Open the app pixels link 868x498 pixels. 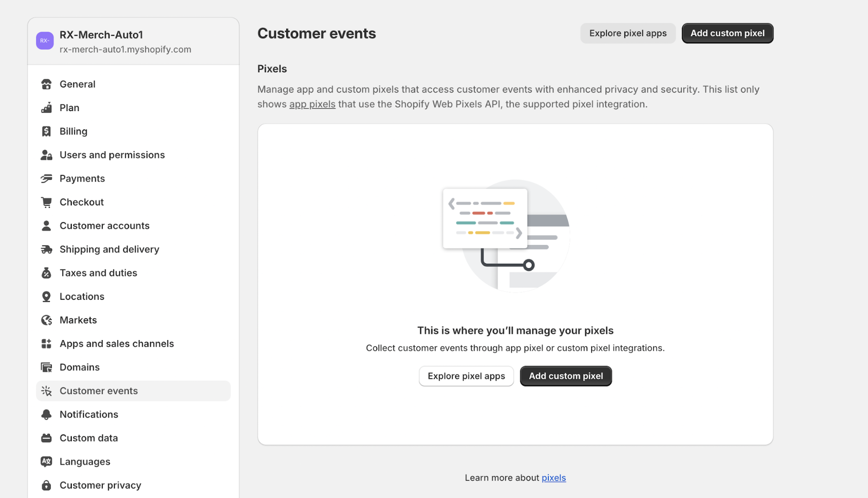312,104
